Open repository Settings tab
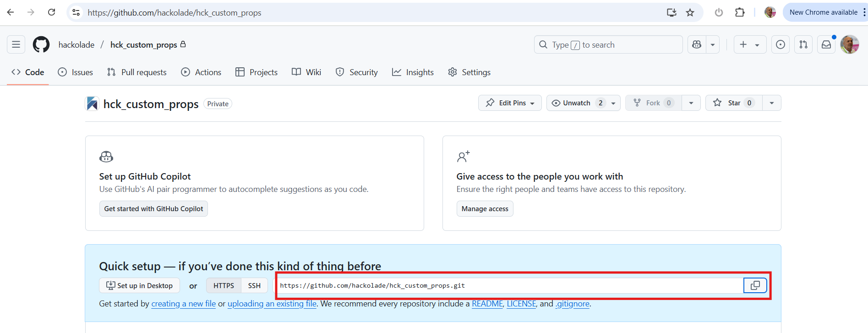868x333 pixels. coord(469,72)
